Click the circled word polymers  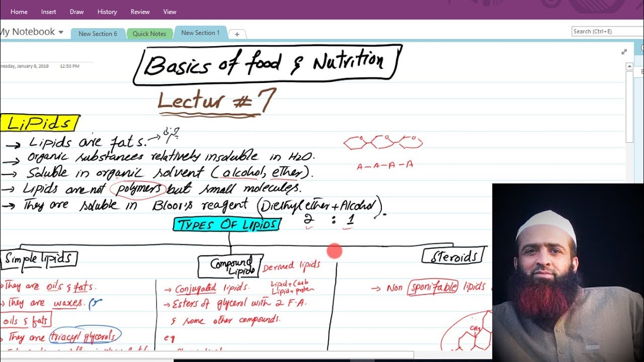tap(138, 189)
